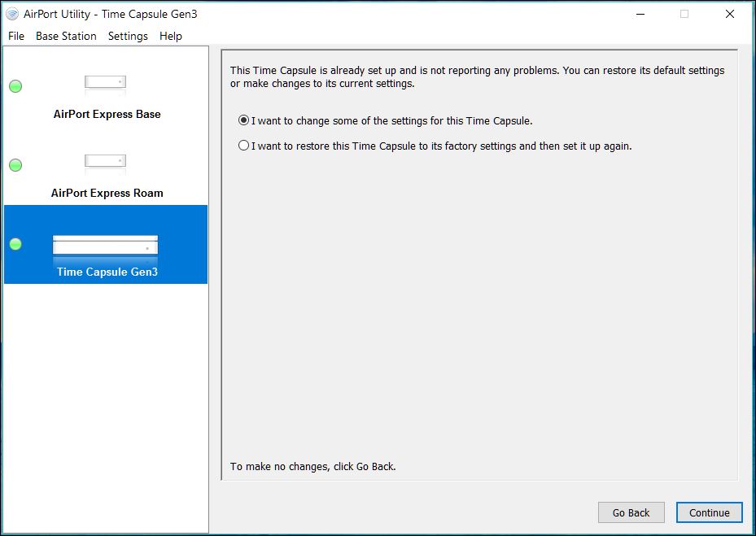The width and height of the screenshot is (756, 536).
Task: Click green status light for AirPort Express Base
Action: pyautogui.click(x=15, y=86)
